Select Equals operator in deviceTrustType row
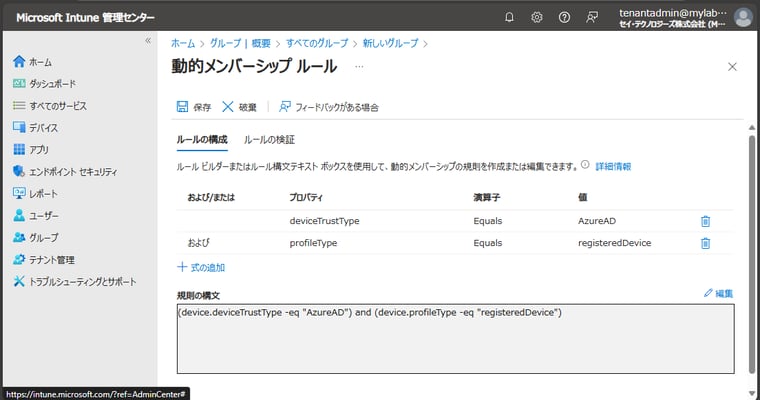 pyautogui.click(x=488, y=221)
